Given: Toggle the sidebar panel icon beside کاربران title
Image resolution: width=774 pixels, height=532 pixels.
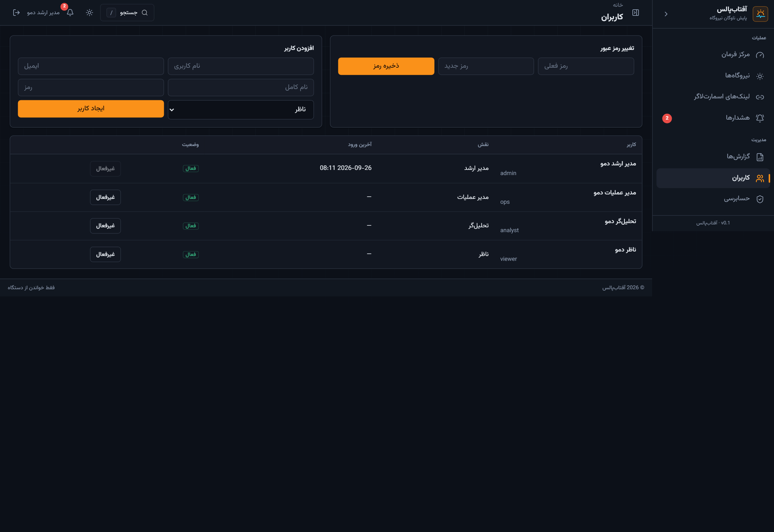Looking at the screenshot, I should click(x=636, y=13).
